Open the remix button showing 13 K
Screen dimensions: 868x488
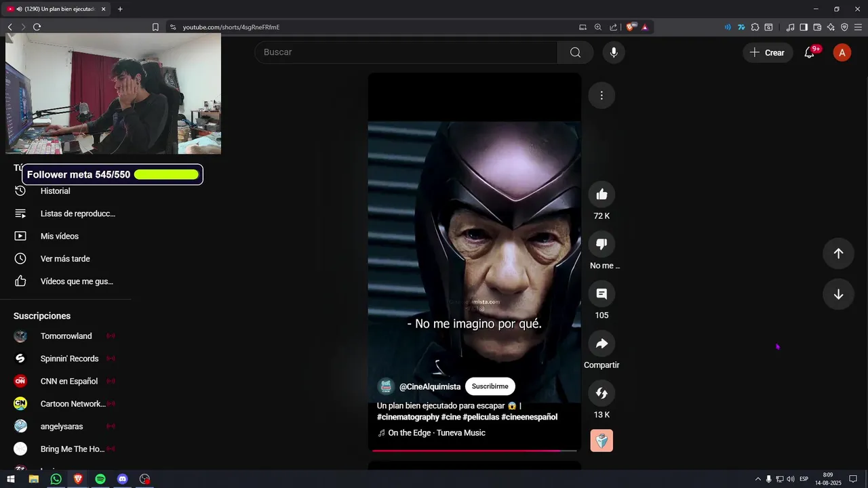pyautogui.click(x=601, y=393)
